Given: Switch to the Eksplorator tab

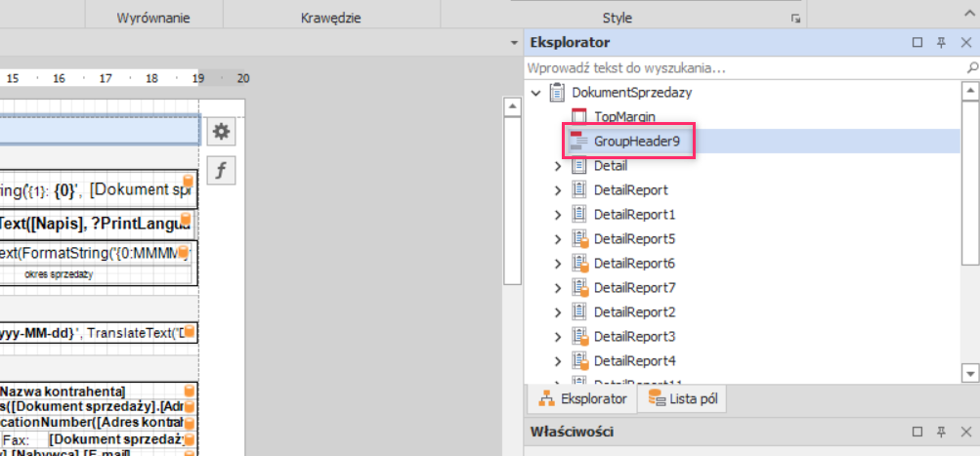Looking at the screenshot, I should 582,398.
